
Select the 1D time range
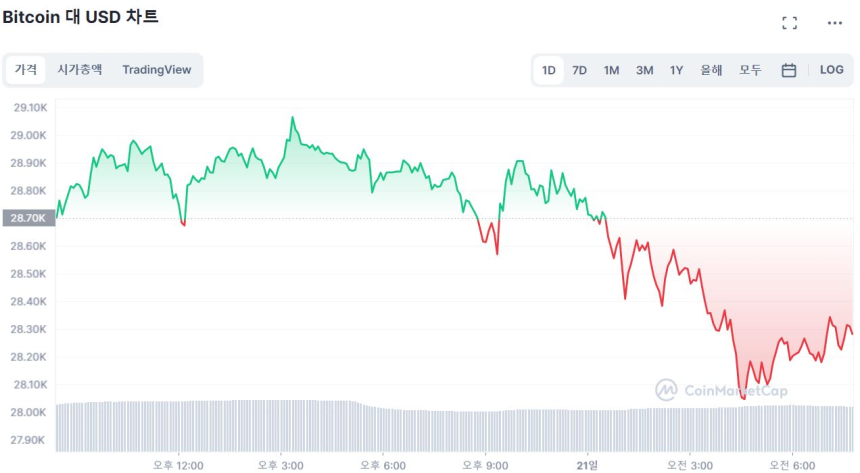(x=549, y=70)
